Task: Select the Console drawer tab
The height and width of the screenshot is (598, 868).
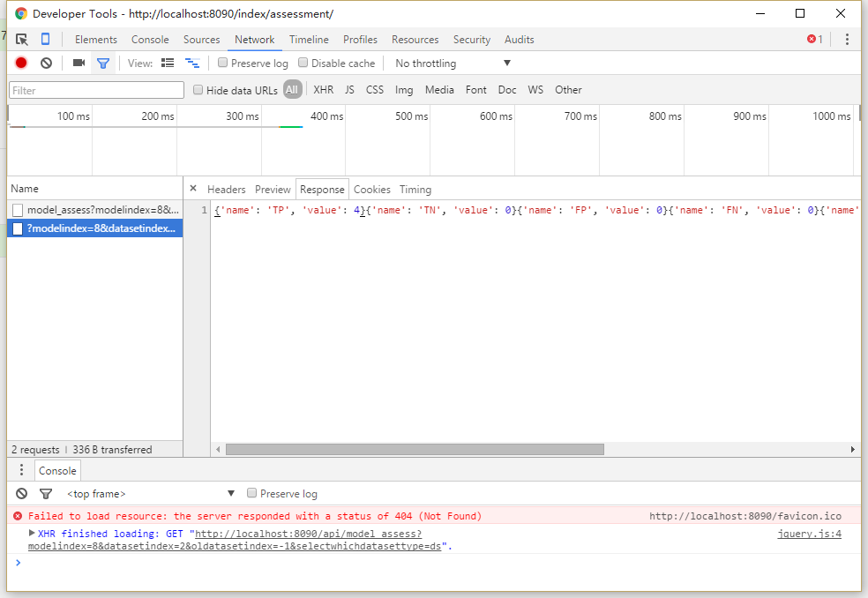Action: tap(57, 471)
